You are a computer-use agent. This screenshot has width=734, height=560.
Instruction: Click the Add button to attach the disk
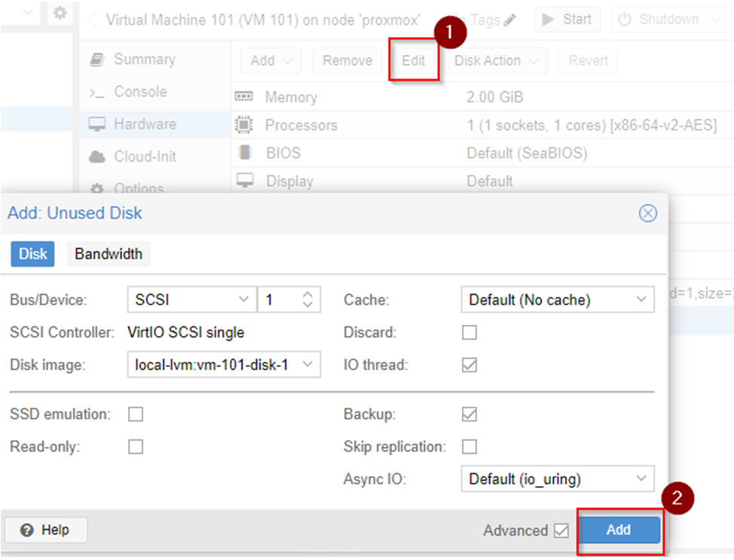(619, 531)
